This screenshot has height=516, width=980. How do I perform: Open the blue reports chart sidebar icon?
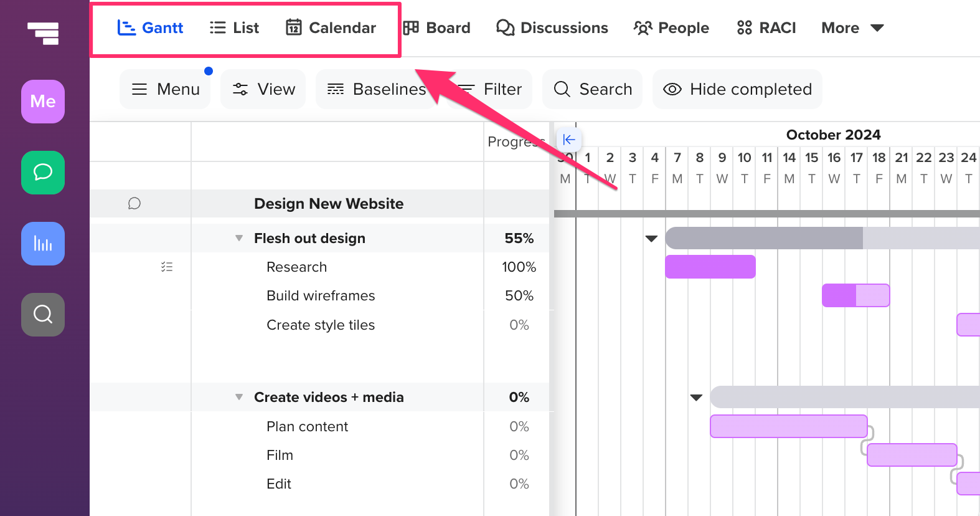pyautogui.click(x=43, y=244)
